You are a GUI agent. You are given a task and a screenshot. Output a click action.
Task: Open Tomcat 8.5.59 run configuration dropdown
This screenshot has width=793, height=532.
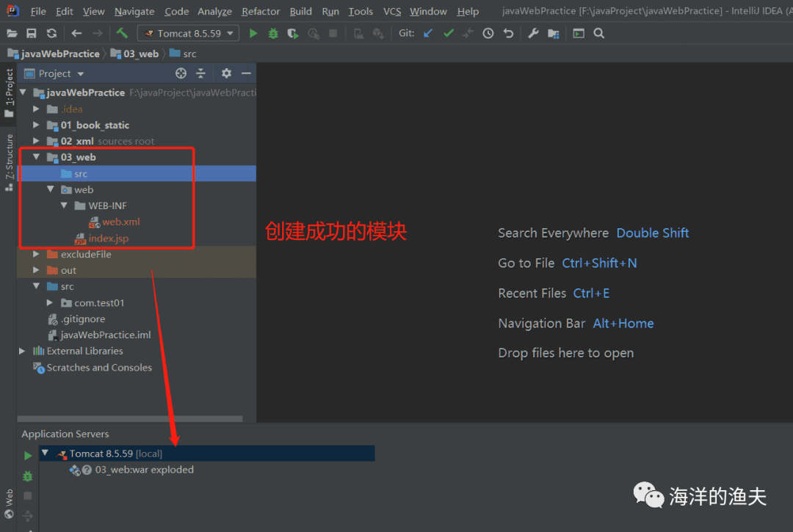click(x=188, y=33)
